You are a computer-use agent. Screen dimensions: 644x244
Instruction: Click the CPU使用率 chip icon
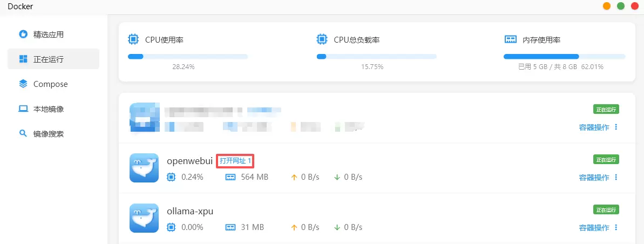[133, 39]
